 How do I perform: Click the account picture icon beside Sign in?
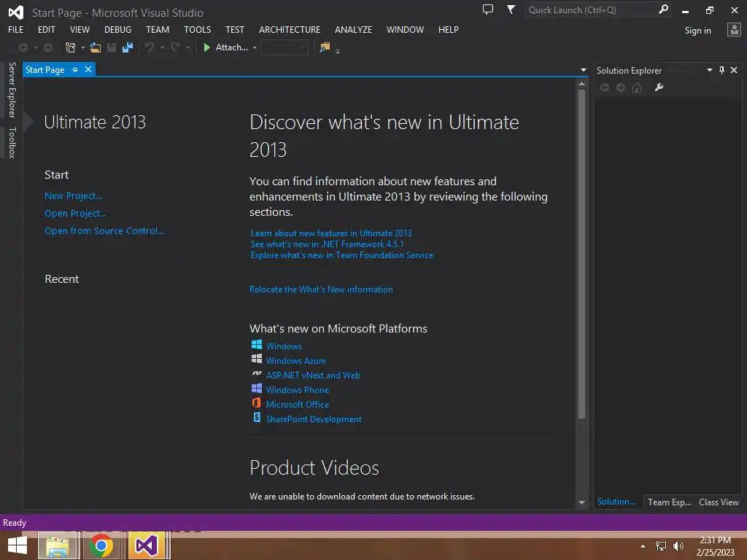(734, 30)
